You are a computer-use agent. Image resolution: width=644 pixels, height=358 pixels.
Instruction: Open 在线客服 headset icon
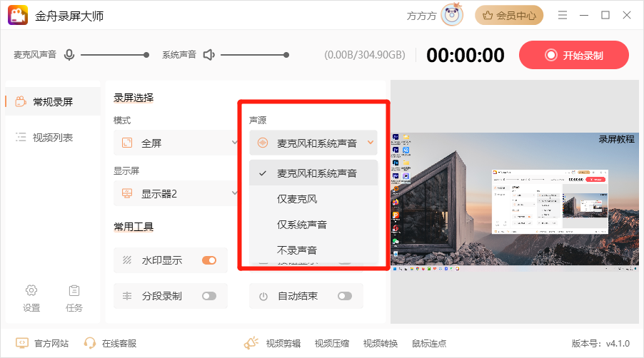click(90, 343)
